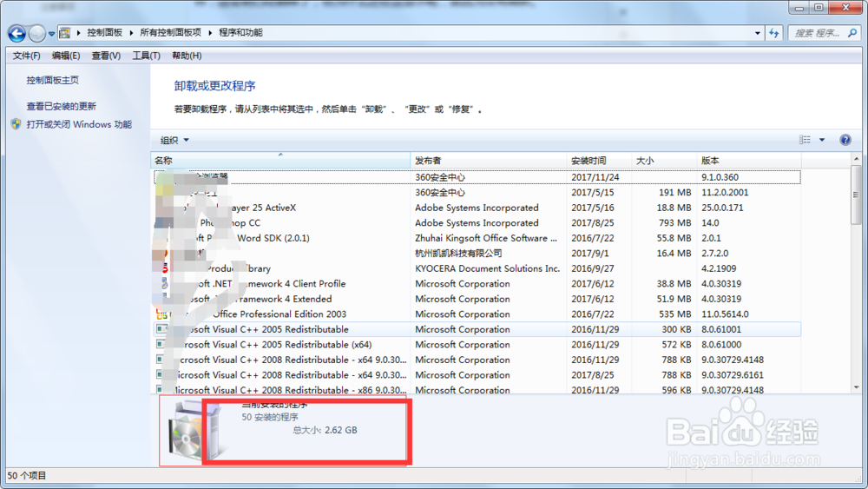This screenshot has height=489, width=868.
Task: Select the KYOCERA Product Library row
Action: pyautogui.click(x=477, y=268)
